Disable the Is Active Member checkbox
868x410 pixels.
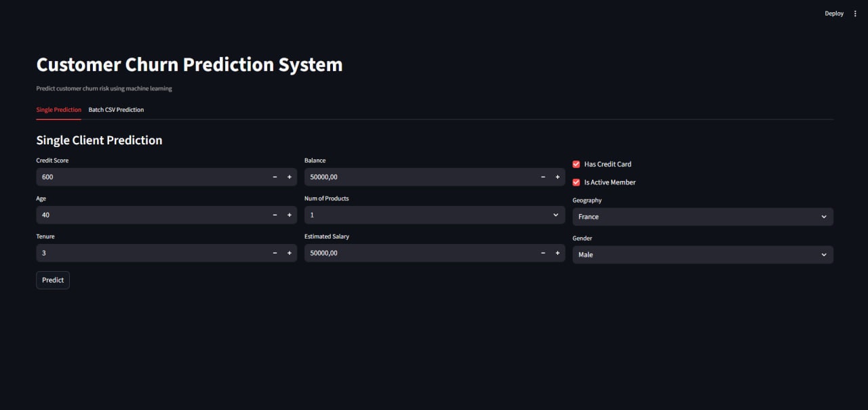pyautogui.click(x=576, y=182)
